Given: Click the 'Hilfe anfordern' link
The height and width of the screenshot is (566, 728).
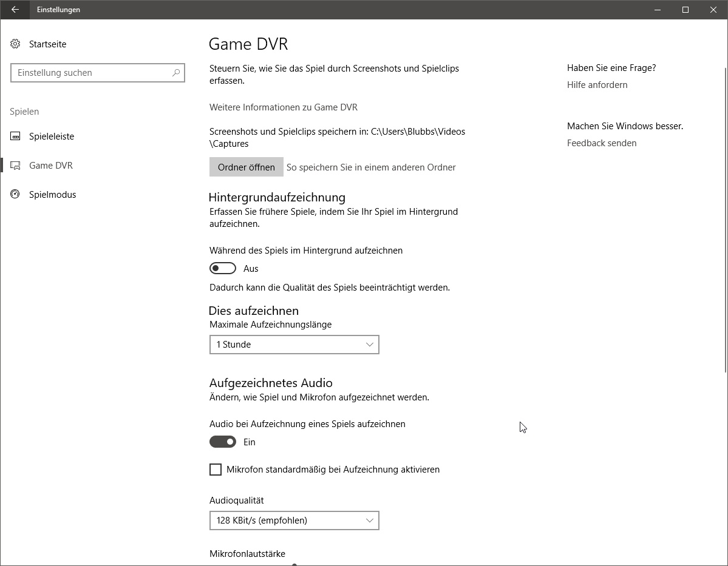Looking at the screenshot, I should [x=597, y=85].
